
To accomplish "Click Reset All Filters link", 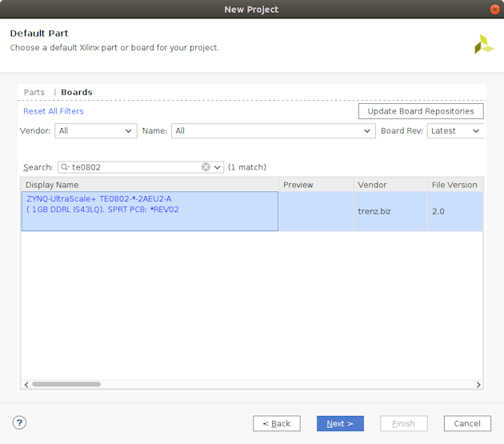I will click(54, 111).
